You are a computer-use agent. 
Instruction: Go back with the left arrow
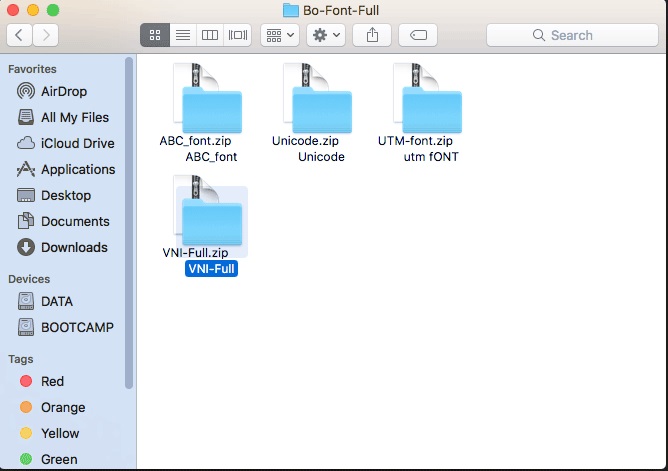(20, 35)
